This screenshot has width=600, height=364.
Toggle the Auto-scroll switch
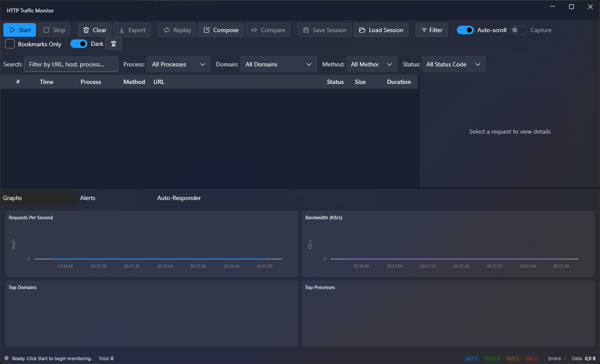pos(465,30)
